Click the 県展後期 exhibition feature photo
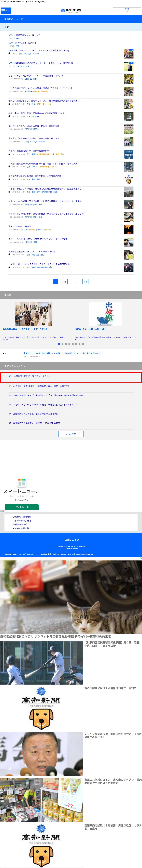Screen dimensions: 142x868 [34, 314]
